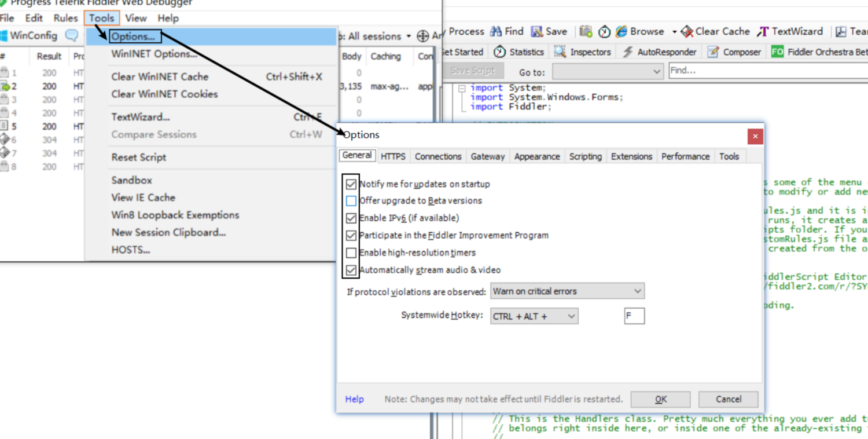The height and width of the screenshot is (439, 868).
Task: Click the AutoResponder lightning bolt icon
Action: pyautogui.click(x=628, y=52)
